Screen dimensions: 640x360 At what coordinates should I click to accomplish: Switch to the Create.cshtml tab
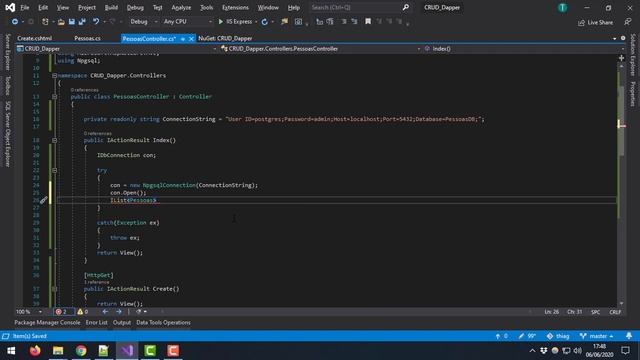tap(35, 38)
